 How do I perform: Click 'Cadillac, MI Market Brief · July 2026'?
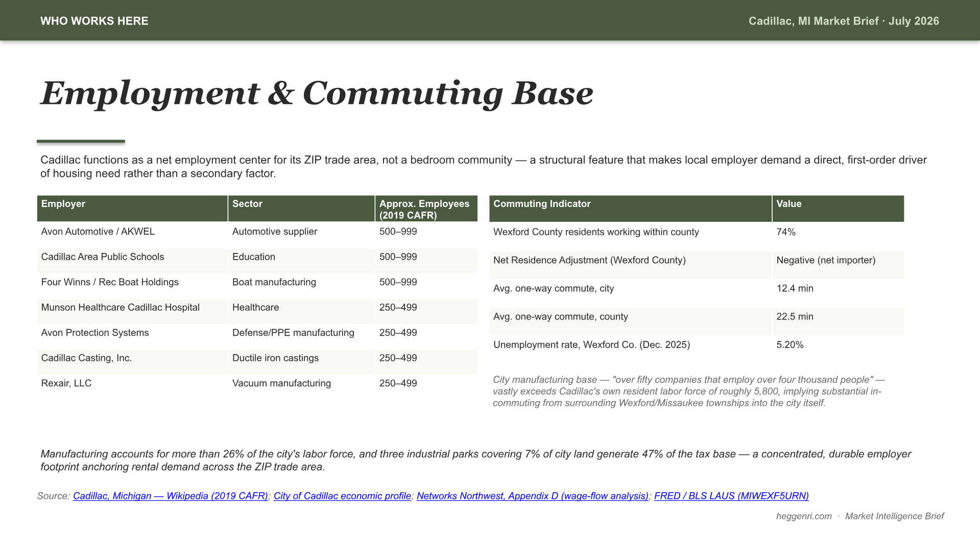844,21
